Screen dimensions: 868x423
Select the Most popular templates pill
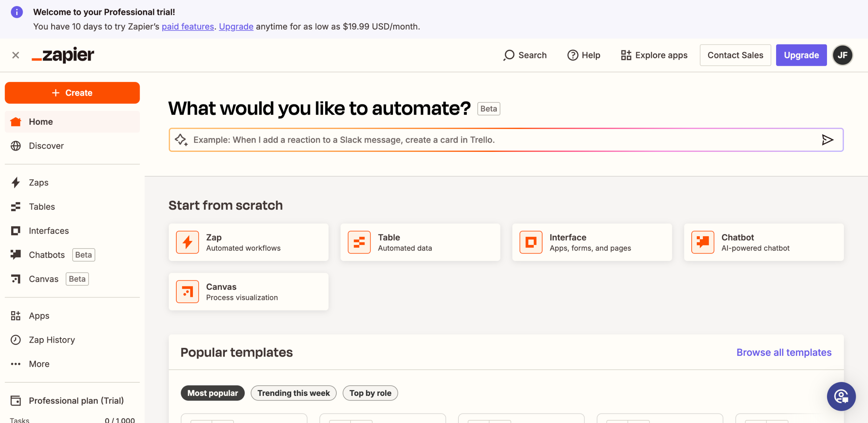tap(213, 393)
